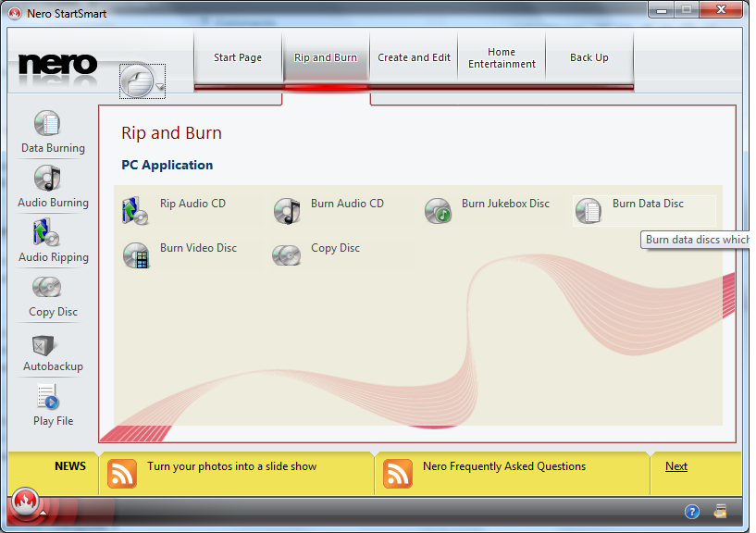Open RSS feed icon beside Nero FAQ

[398, 474]
